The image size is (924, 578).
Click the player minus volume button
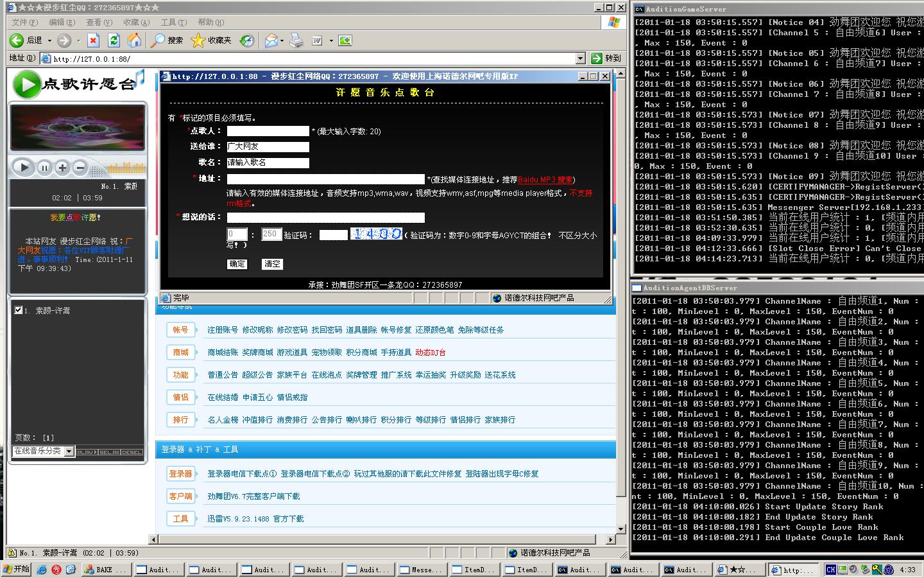coord(80,168)
